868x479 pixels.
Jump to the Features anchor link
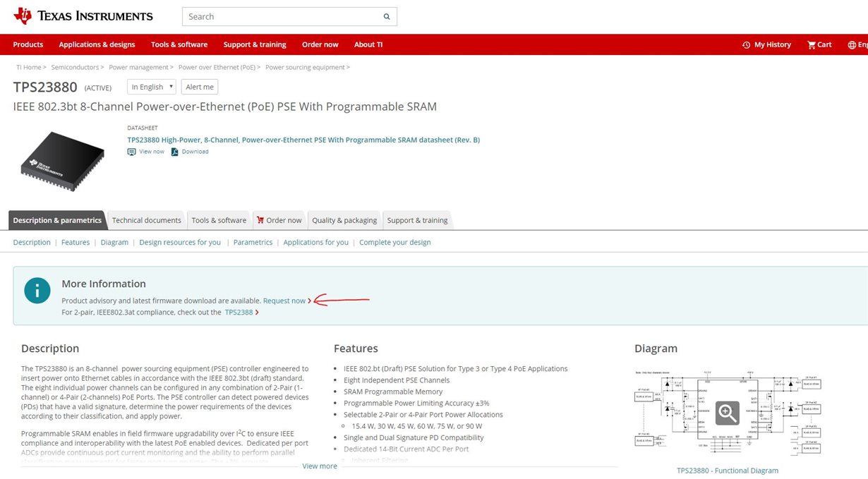[x=76, y=242]
